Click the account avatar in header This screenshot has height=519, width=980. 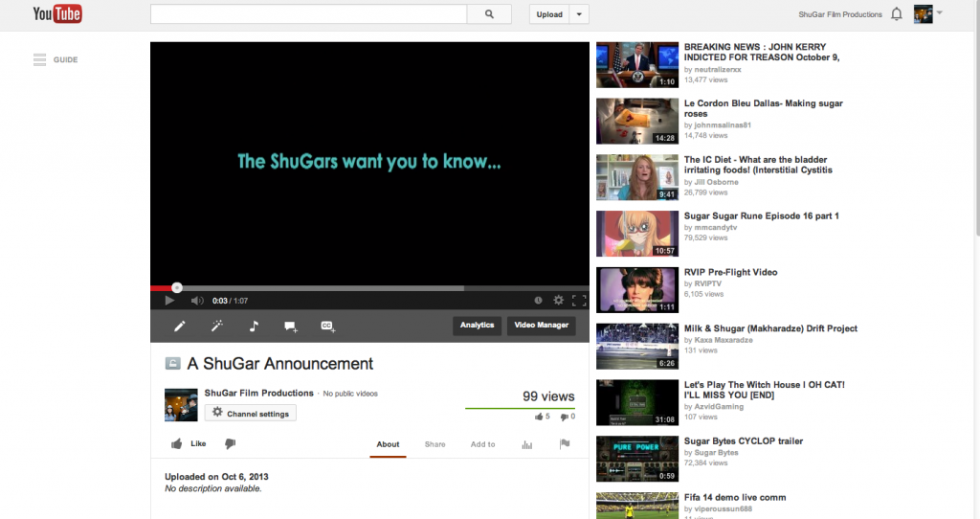[924, 13]
